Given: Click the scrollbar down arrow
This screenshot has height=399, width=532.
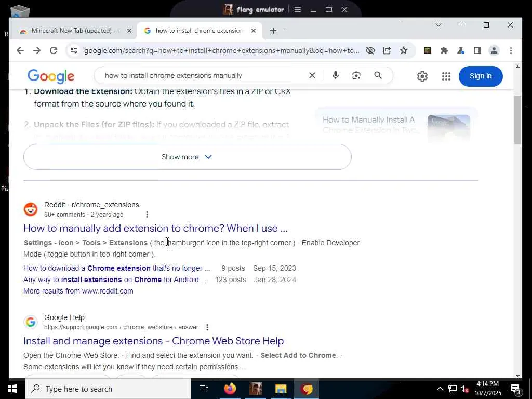Looking at the screenshot, I should (517, 376).
